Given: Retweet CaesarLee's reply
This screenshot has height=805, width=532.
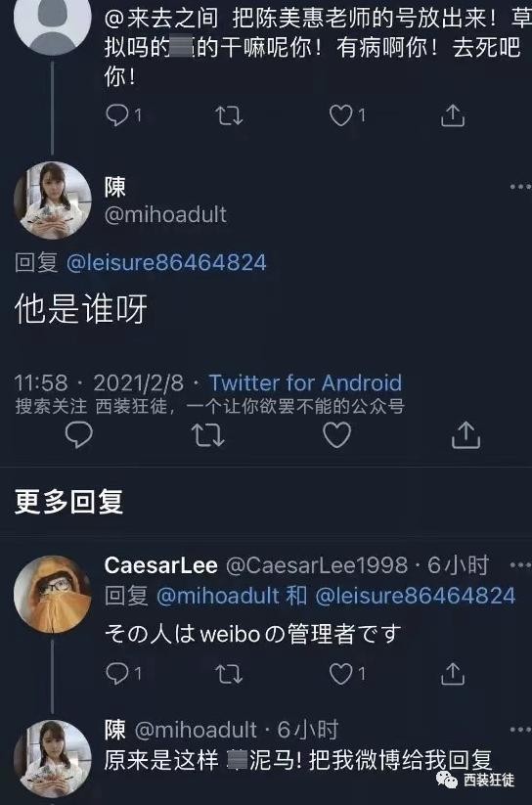Looking at the screenshot, I should pyautogui.click(x=229, y=674).
